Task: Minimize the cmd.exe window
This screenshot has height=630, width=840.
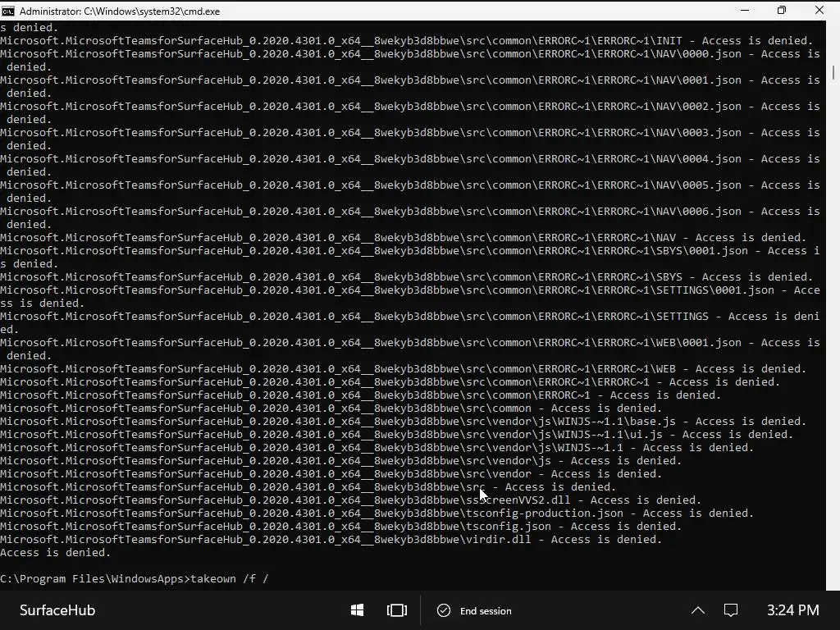Action: (x=745, y=10)
